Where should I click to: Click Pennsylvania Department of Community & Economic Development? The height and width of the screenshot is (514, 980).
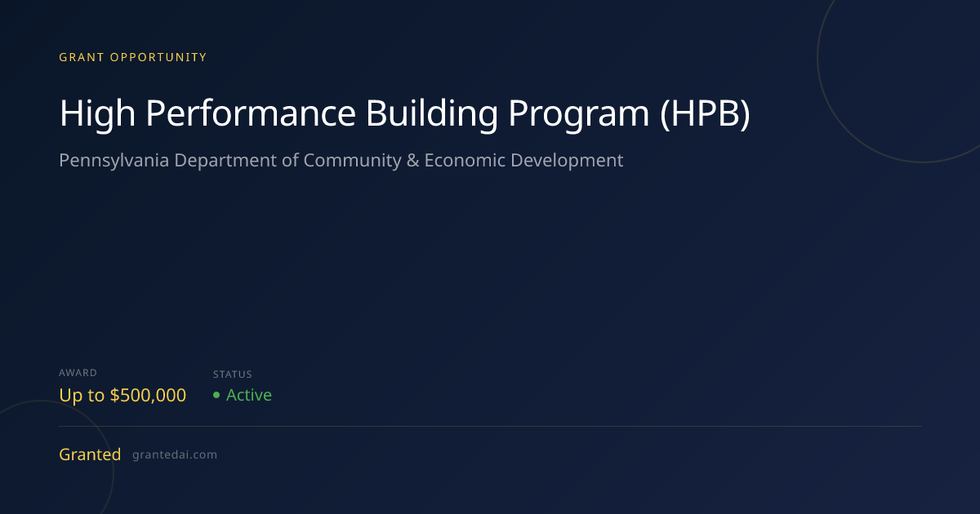[x=341, y=161]
